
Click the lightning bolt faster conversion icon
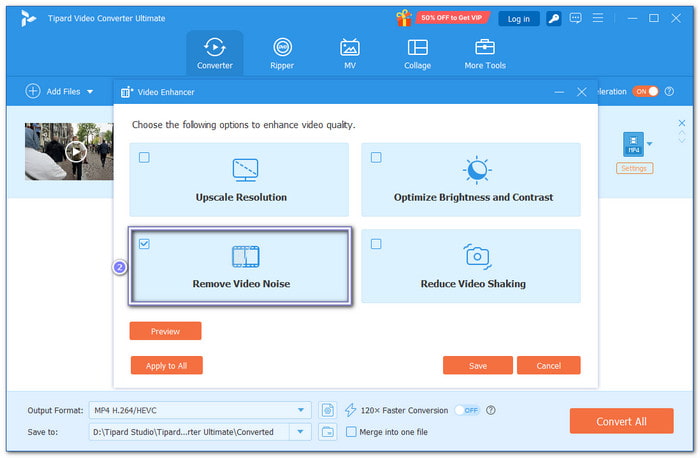(x=350, y=410)
